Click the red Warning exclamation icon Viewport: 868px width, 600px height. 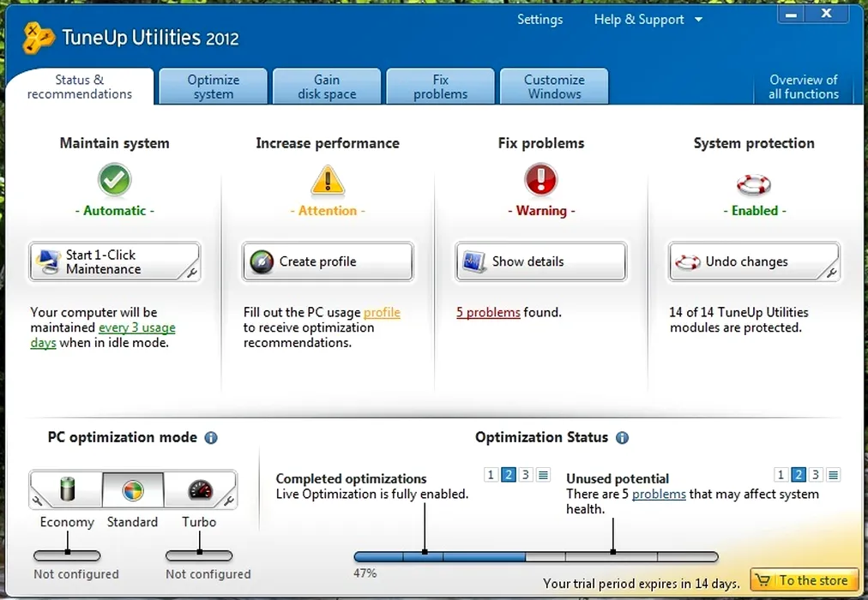coord(540,181)
